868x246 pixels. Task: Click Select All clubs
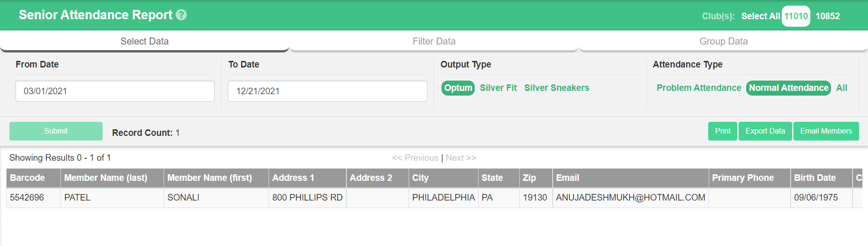tap(760, 16)
